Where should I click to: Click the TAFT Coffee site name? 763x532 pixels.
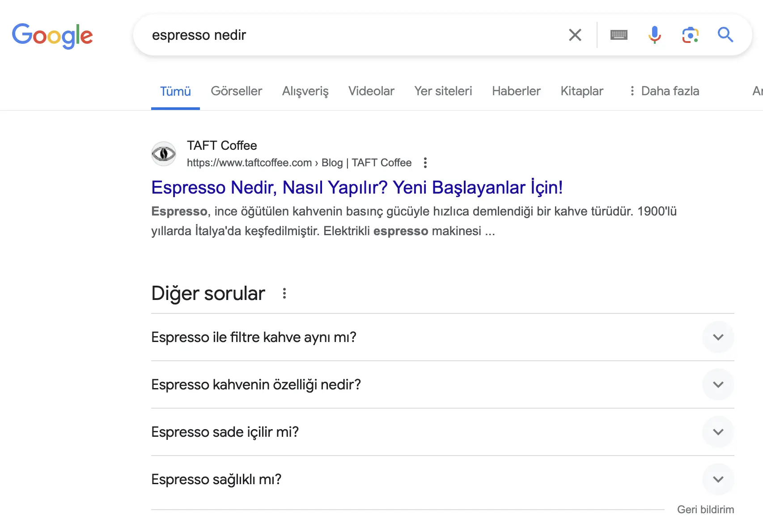[222, 146]
